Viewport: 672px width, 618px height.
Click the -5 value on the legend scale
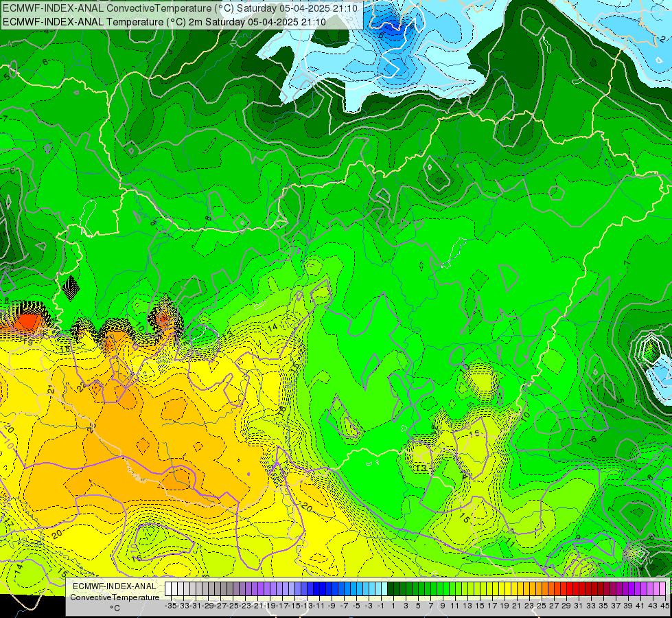pos(356,606)
